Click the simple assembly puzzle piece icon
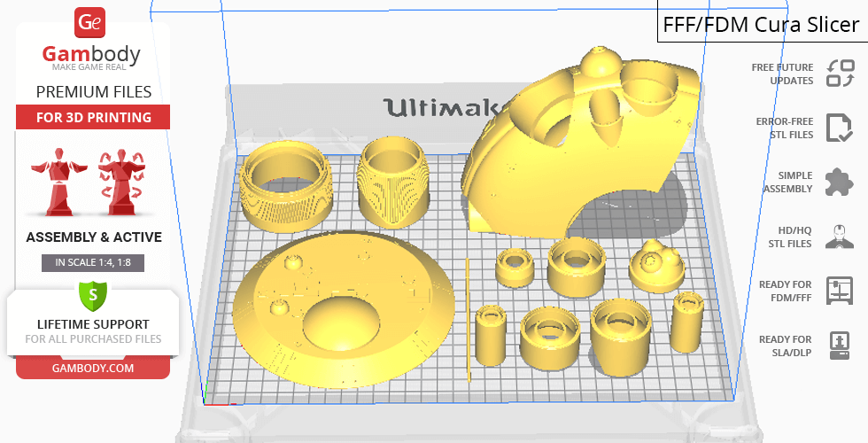The height and width of the screenshot is (443, 868). tap(839, 183)
